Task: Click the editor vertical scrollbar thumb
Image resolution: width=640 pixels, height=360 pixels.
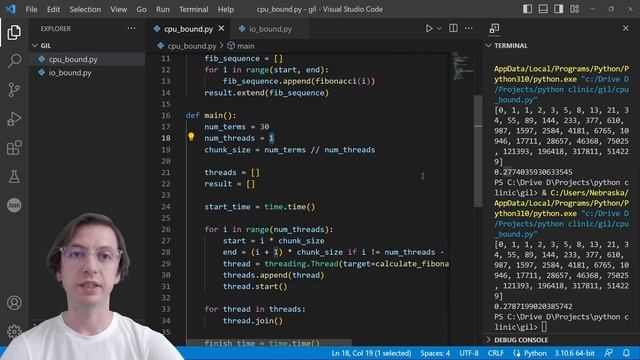Action: [478, 151]
